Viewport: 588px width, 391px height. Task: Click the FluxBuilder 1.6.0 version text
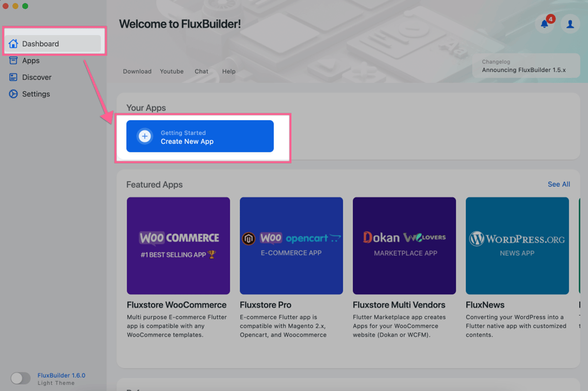pos(61,375)
